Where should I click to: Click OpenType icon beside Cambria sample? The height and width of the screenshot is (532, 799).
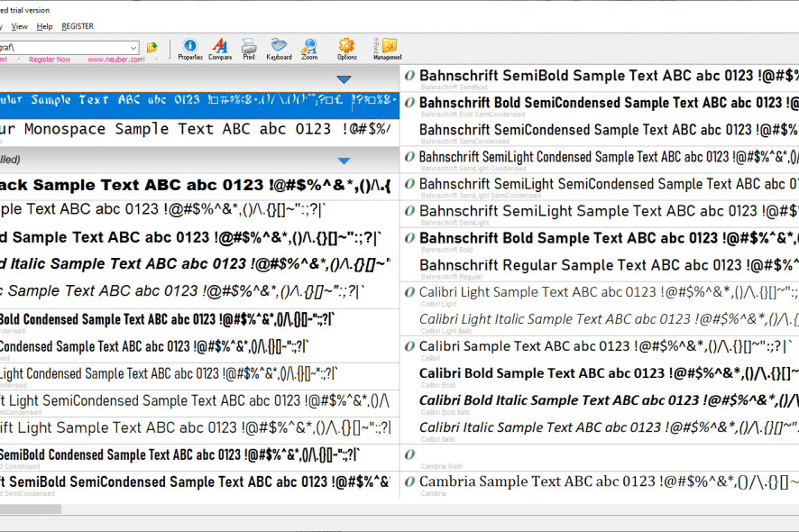coord(409,482)
